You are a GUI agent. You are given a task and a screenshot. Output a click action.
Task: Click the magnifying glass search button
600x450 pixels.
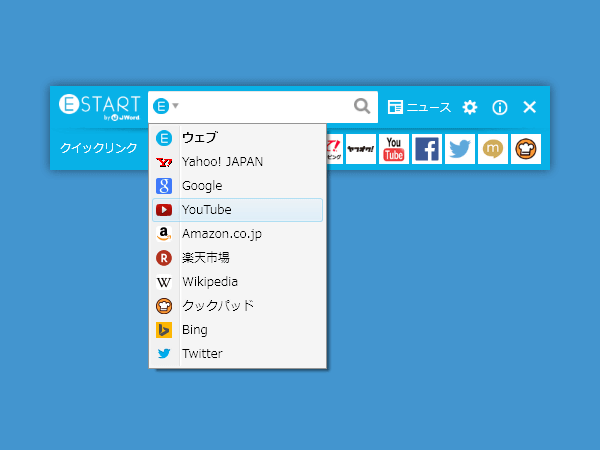pos(362,106)
